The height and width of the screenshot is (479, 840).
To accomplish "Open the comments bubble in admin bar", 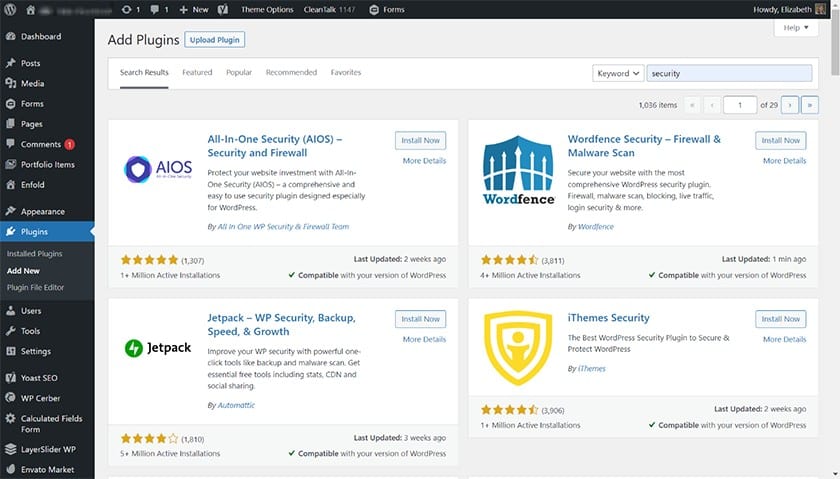I will [155, 9].
